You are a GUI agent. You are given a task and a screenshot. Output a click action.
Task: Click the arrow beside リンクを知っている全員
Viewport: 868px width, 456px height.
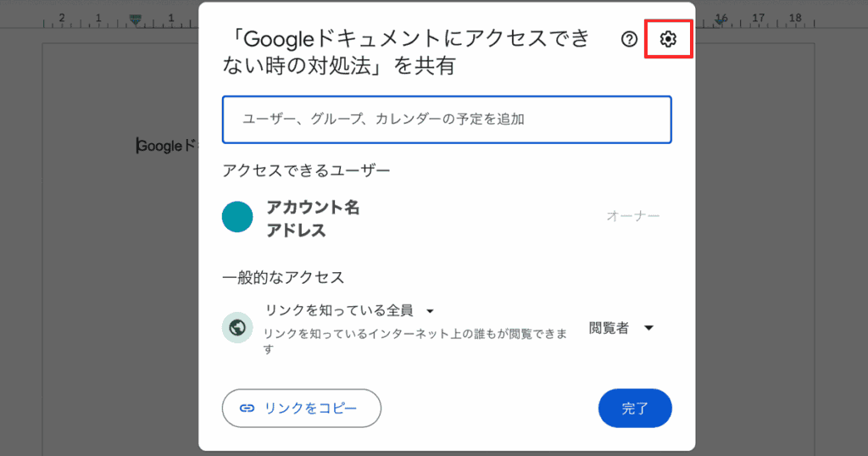(x=431, y=310)
